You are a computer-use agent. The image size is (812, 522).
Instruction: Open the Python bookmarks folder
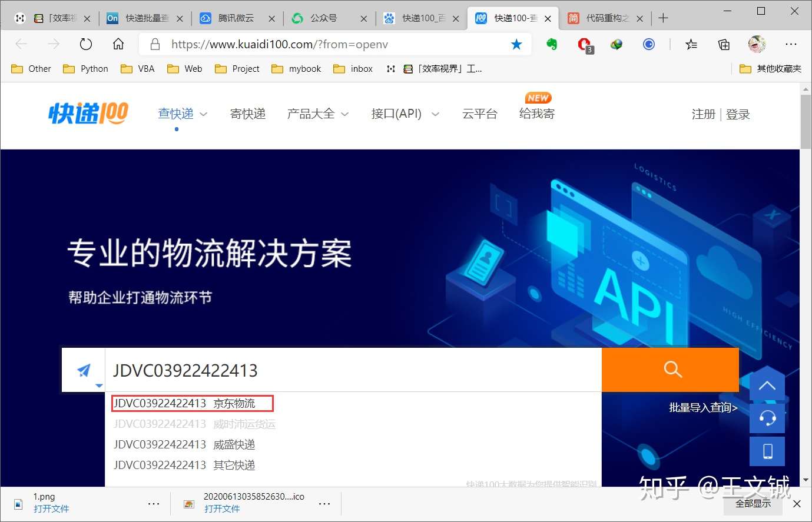(x=86, y=69)
